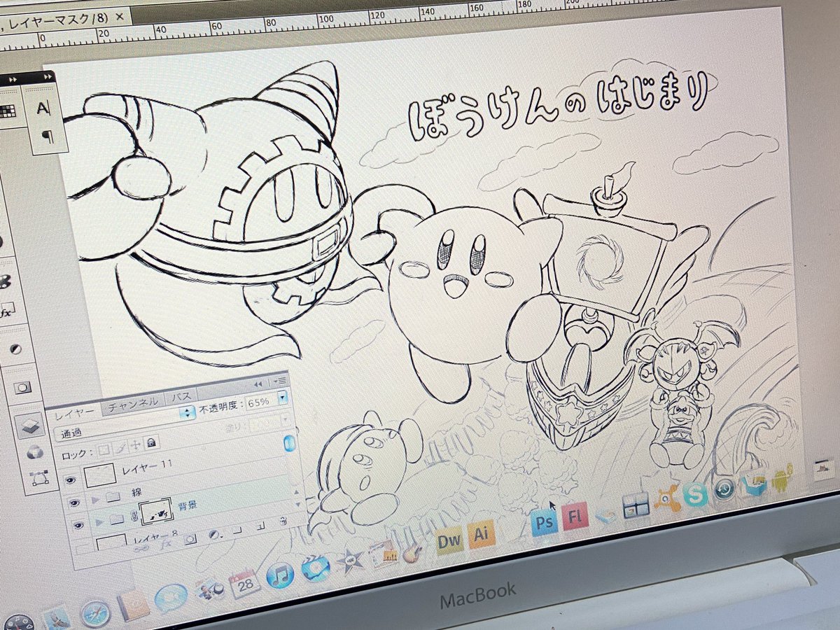Click the Channels panel dock icon
Image resolution: width=840 pixels, height=630 pixels.
(x=34, y=453)
